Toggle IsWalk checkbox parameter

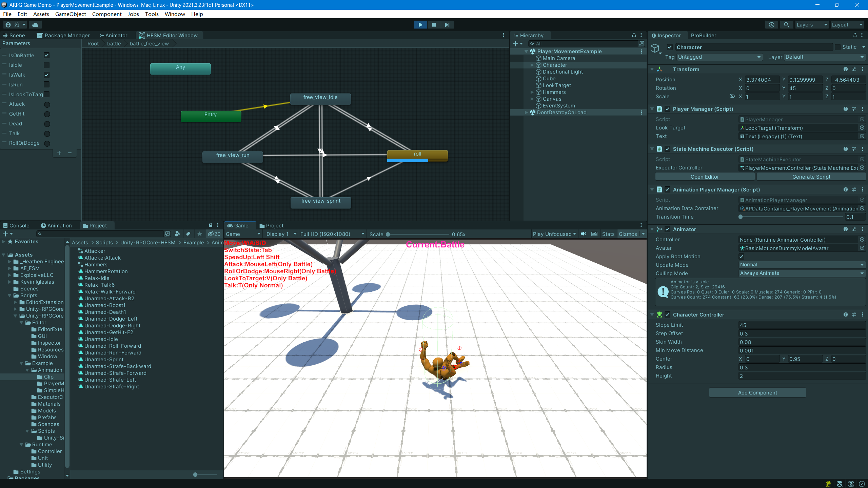point(46,75)
